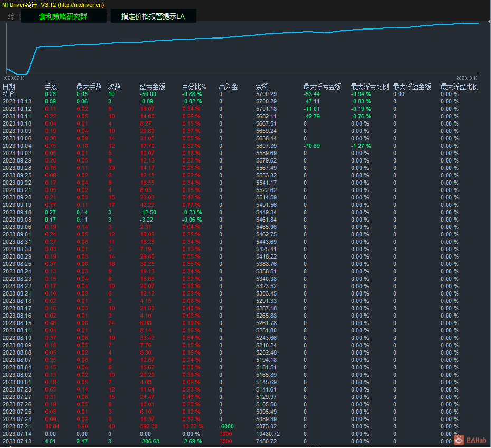Viewport: 491px width, 448px height.
Task: Click the -53.44 floating loss value
Action: point(312,94)
